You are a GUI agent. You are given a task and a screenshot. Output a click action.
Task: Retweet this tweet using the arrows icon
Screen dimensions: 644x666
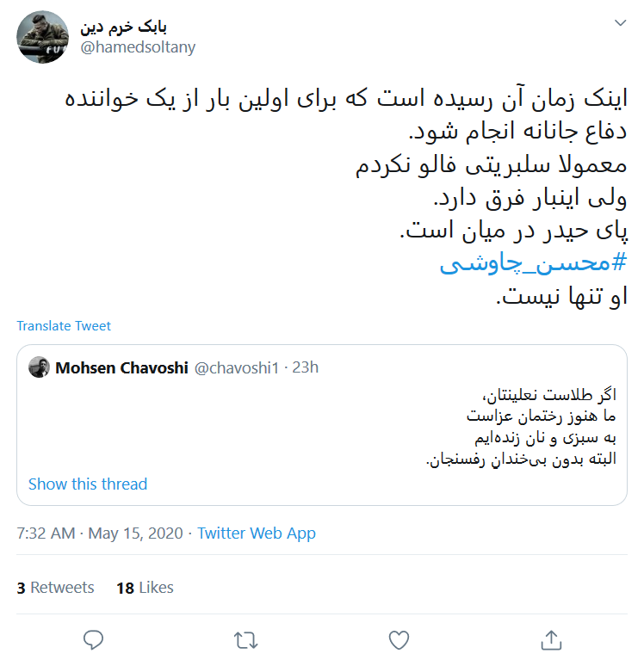(x=245, y=639)
